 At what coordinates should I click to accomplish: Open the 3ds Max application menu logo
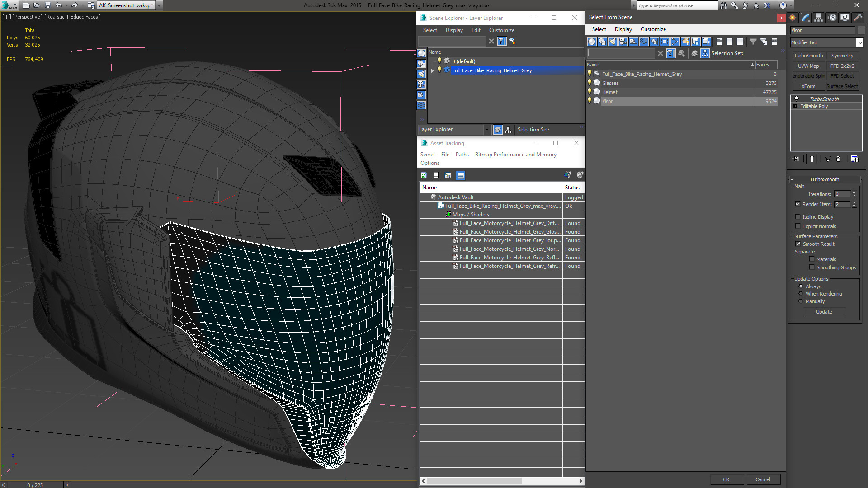tap(9, 5)
